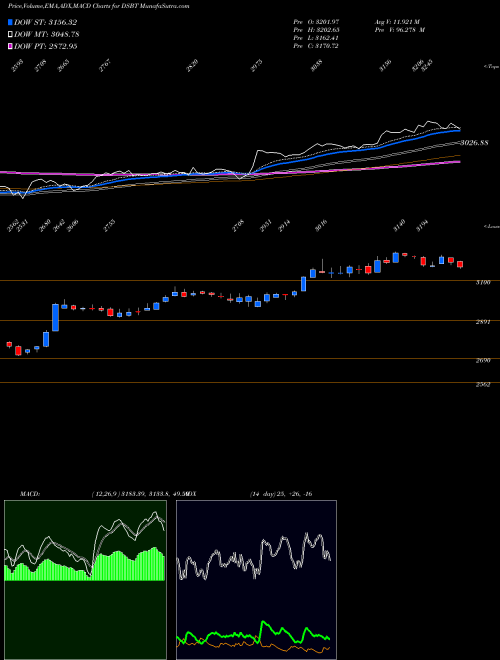
Task: Click the previous high value 3202.63
Action: pyautogui.click(x=327, y=30)
